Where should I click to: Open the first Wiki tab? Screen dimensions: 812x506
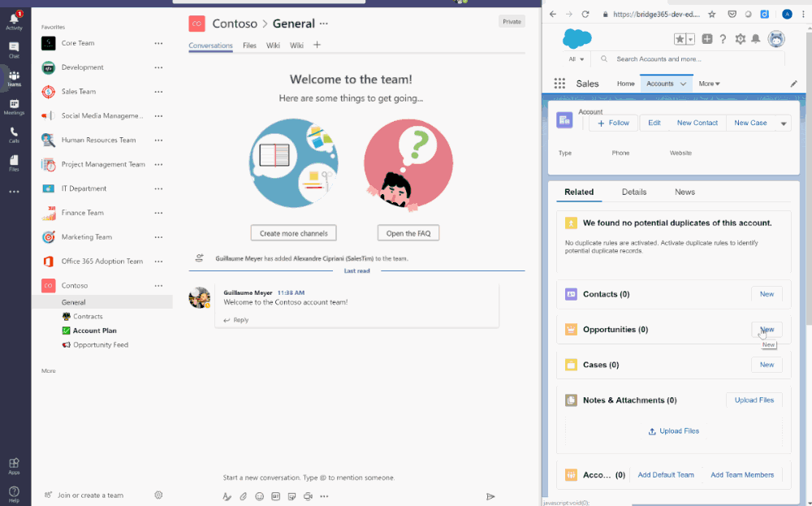(273, 45)
